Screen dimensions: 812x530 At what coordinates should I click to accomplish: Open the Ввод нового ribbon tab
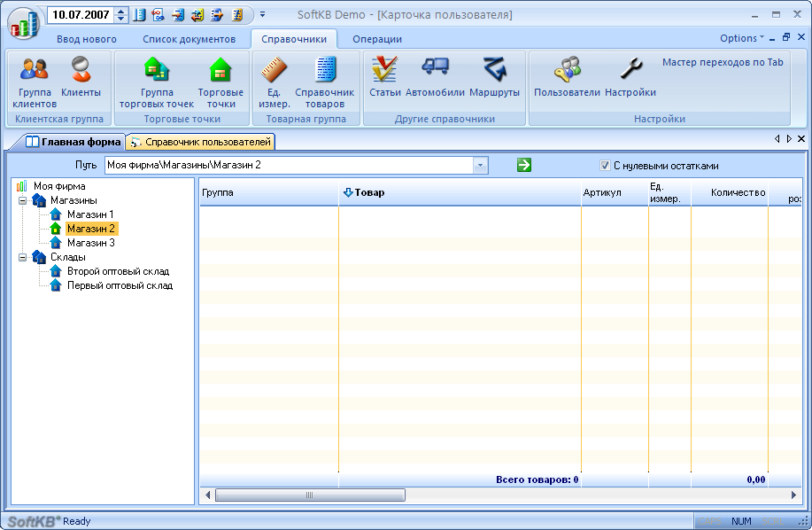[x=87, y=39]
